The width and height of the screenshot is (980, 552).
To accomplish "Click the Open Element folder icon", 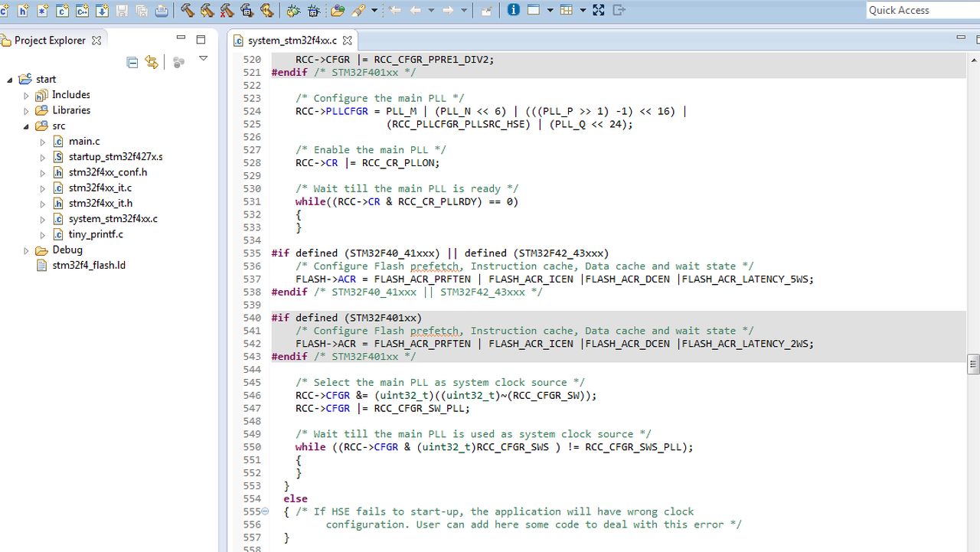I will coord(338,10).
